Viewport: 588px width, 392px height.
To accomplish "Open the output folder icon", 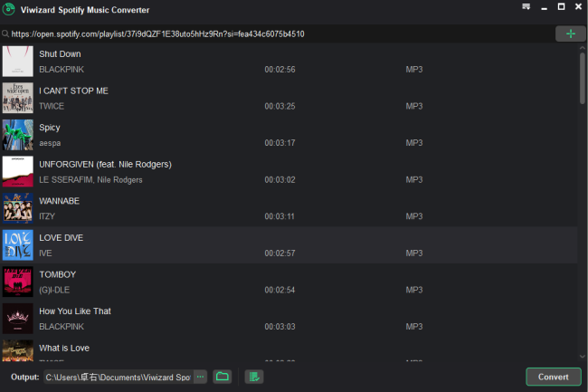I will [223, 377].
